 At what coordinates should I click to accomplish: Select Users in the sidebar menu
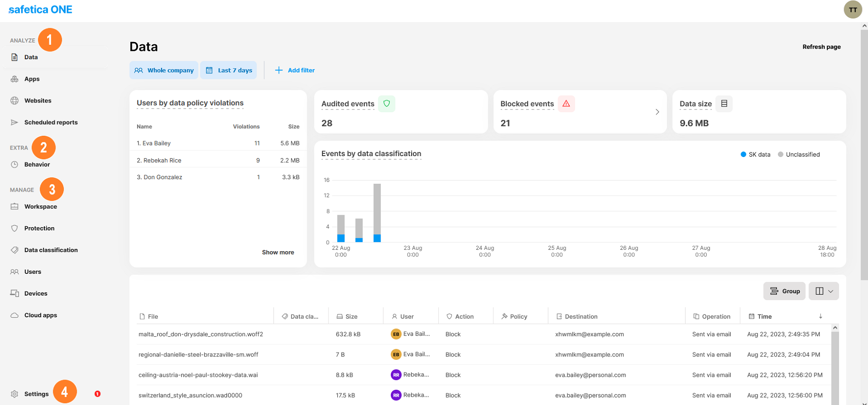33,272
